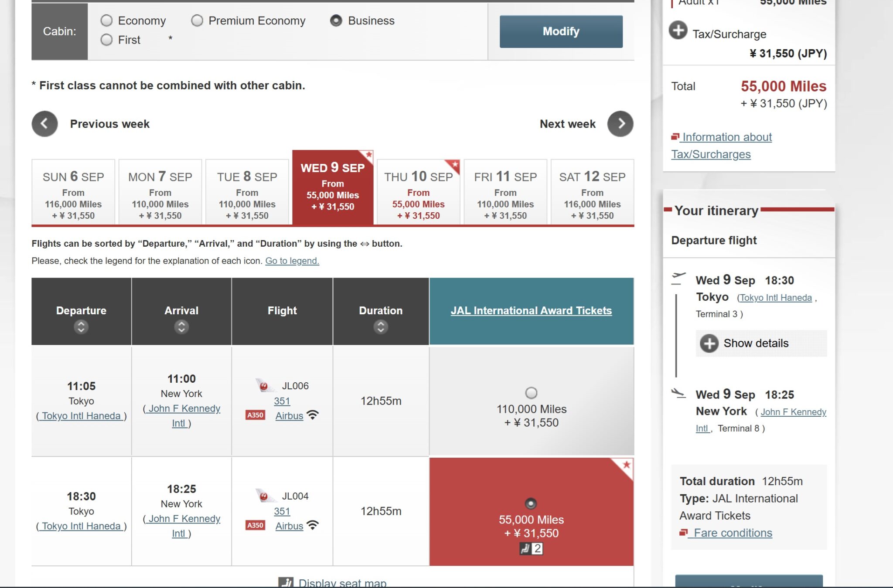
Task: Switch to the THU 10 SEP date tab
Action: (x=419, y=192)
